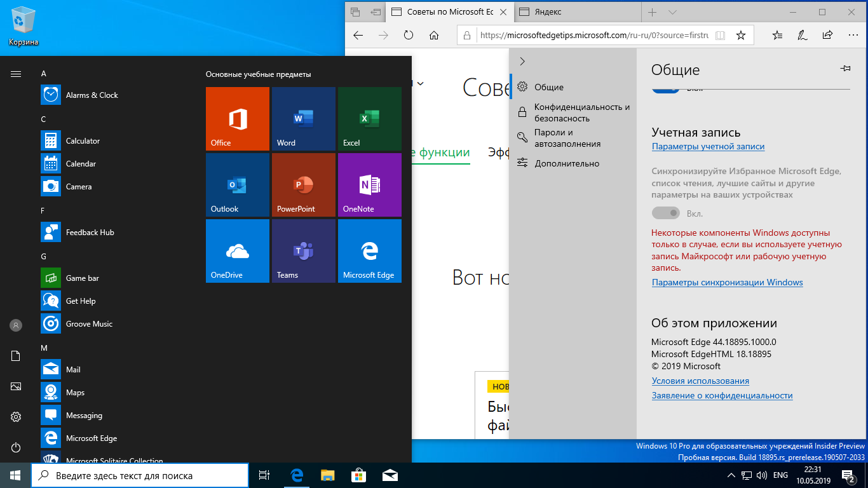Open Pictures from Start sidebar
This screenshot has width=868, height=488.
coord(16,386)
